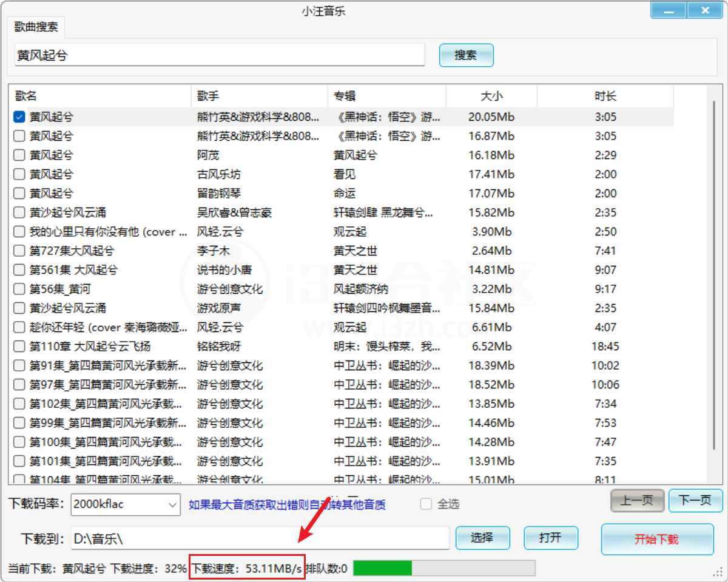Switch to the 歌曲搜索 tab

(x=36, y=27)
